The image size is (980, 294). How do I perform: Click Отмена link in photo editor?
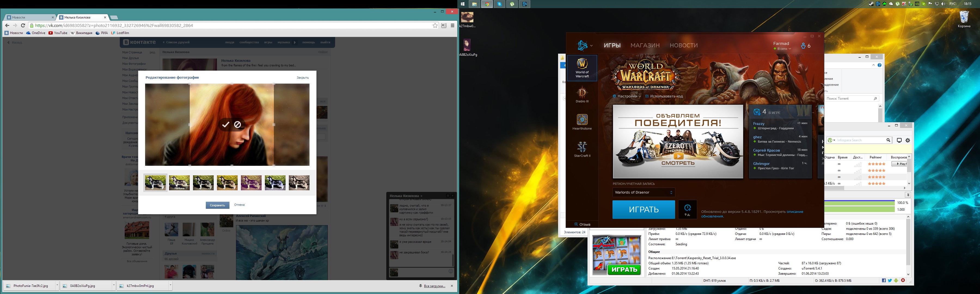pyautogui.click(x=239, y=205)
